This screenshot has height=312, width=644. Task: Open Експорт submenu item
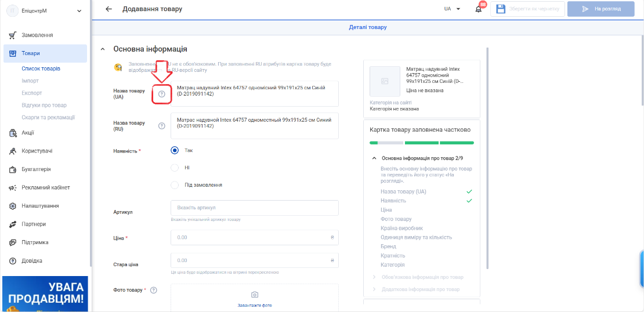(x=32, y=93)
